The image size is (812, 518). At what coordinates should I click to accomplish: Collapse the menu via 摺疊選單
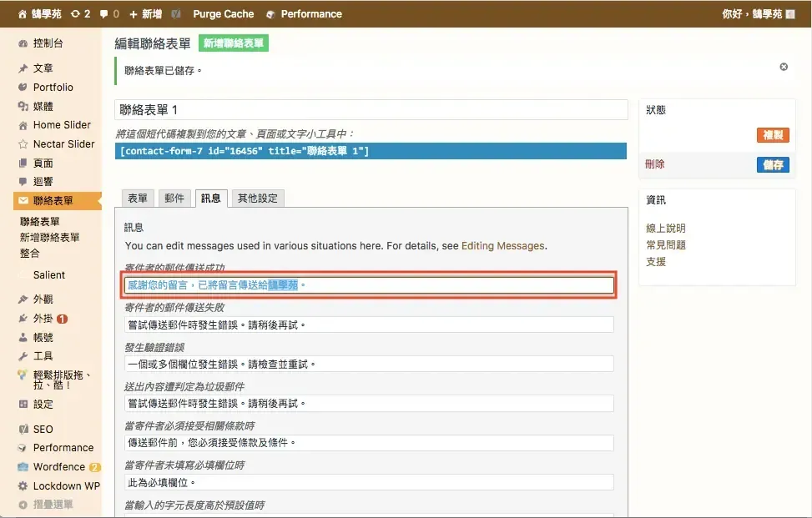pos(46,505)
